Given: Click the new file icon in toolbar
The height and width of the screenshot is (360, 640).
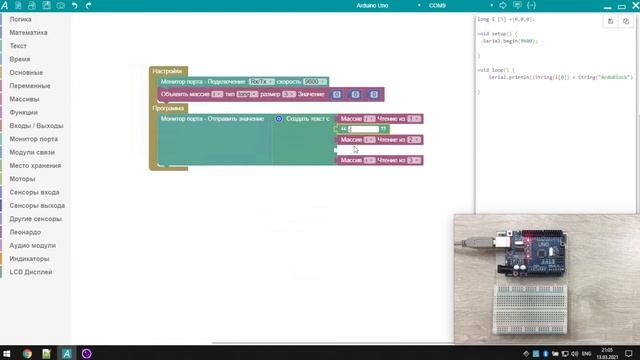Looking at the screenshot, I should 18,5.
